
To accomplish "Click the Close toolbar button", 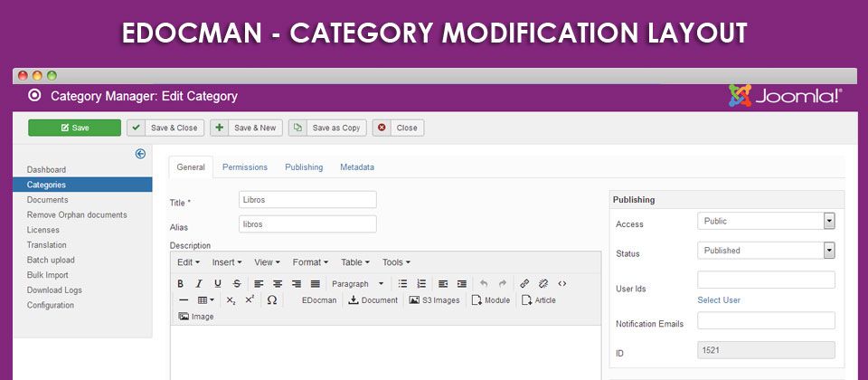I will coord(398,128).
